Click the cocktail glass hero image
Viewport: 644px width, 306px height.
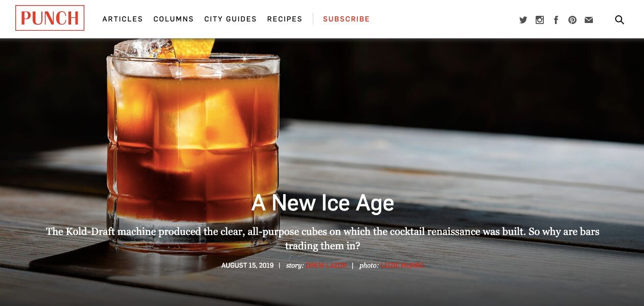pyautogui.click(x=193, y=148)
